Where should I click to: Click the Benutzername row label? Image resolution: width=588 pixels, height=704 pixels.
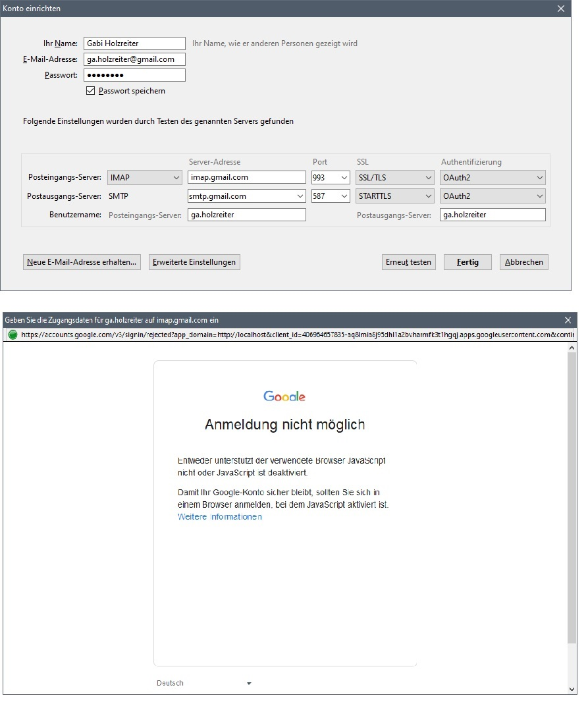coord(76,215)
